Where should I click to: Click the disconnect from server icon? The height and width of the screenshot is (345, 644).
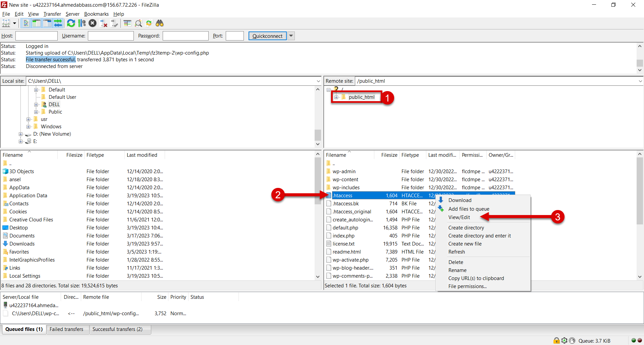(104, 23)
